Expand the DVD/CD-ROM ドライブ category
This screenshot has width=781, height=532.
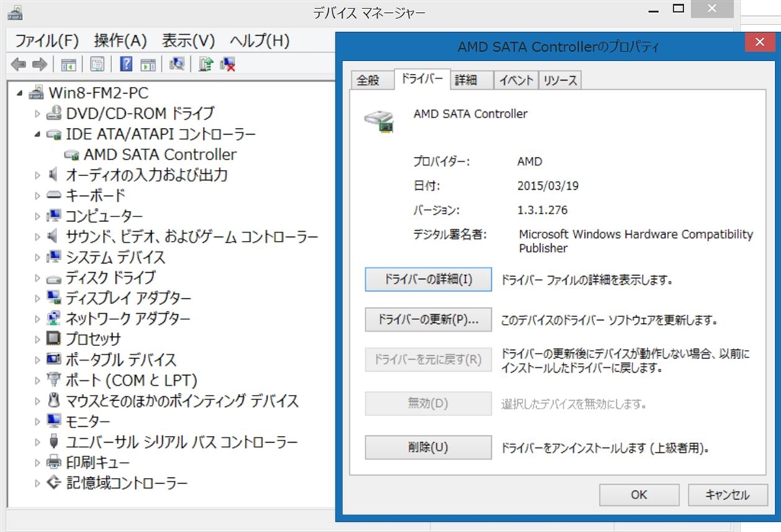[37, 114]
